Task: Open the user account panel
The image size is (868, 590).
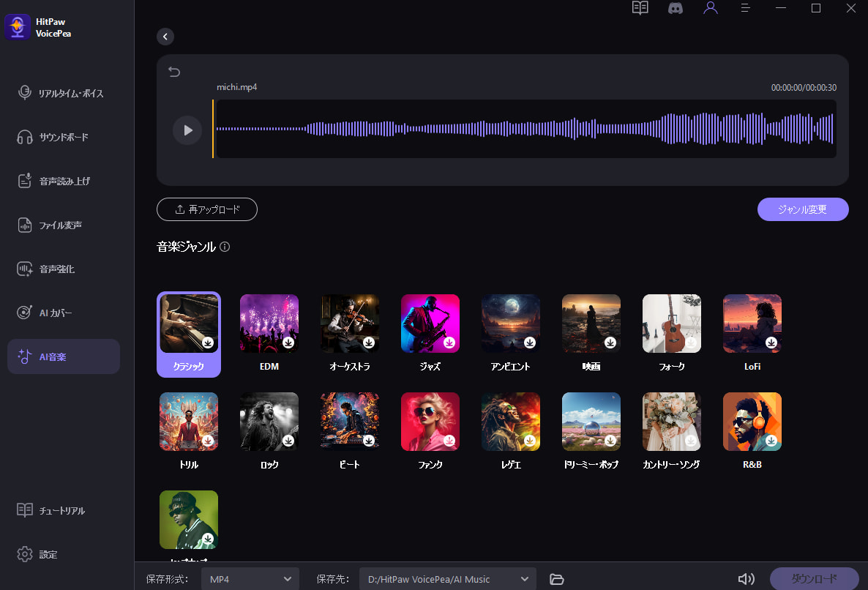Action: point(710,8)
